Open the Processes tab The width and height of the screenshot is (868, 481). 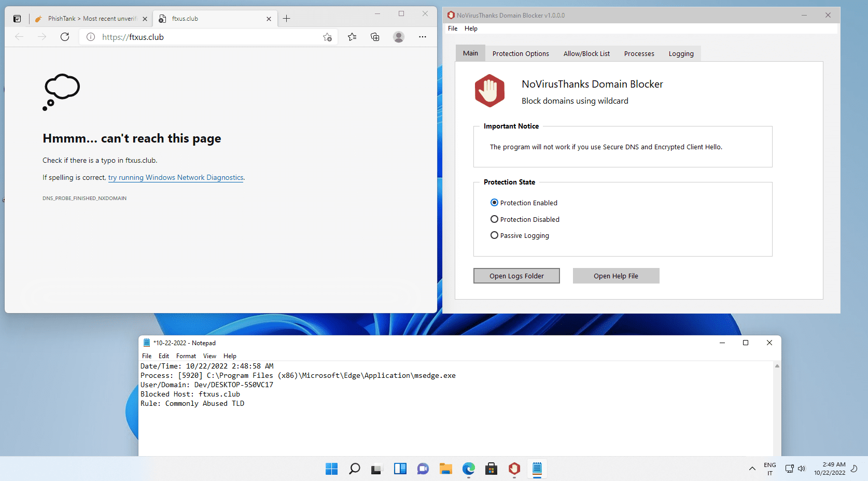639,53
